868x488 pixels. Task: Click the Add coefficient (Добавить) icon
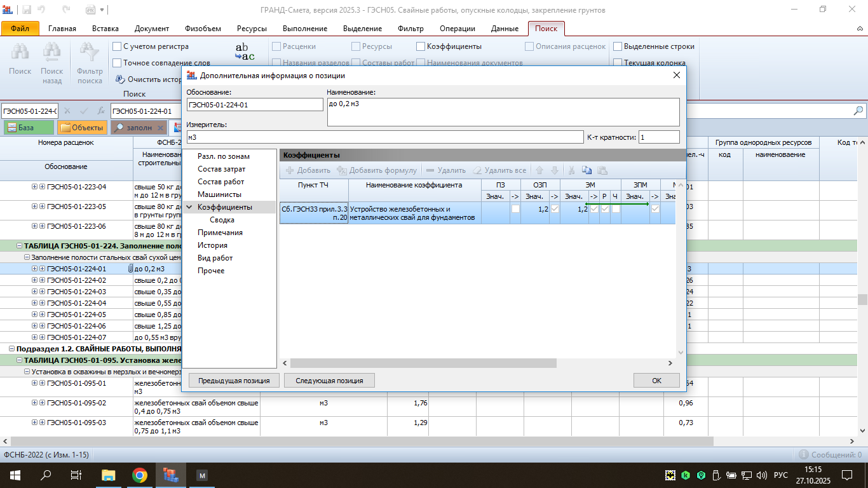coord(290,170)
